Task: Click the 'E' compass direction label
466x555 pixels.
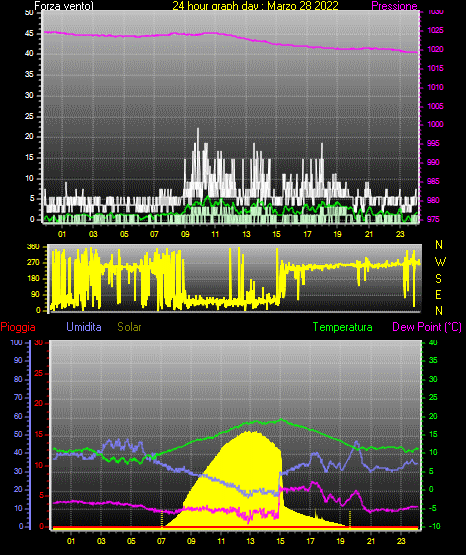Action: click(x=438, y=294)
